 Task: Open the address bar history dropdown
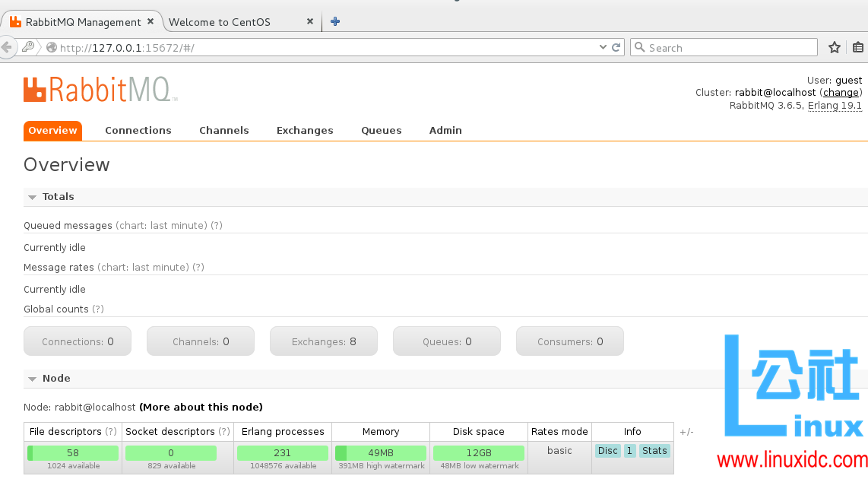tap(603, 46)
